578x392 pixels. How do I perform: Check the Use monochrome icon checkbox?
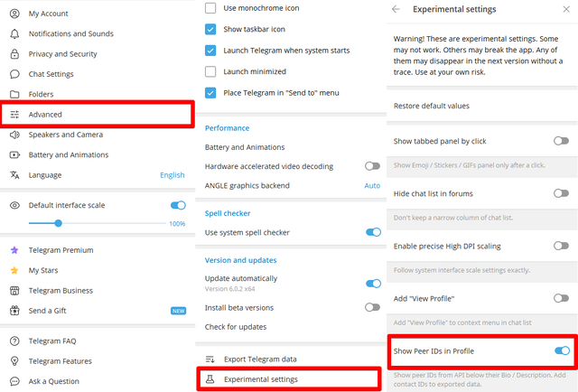(210, 8)
